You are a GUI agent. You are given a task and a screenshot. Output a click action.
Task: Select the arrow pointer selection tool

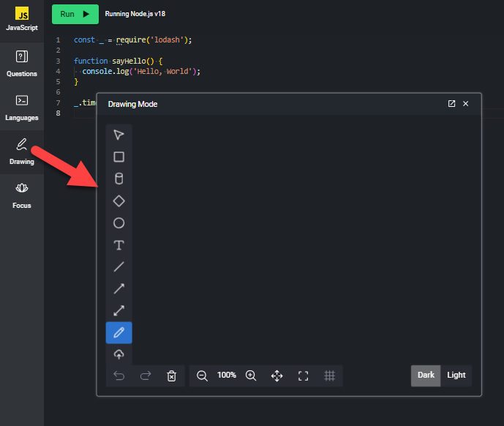point(119,135)
